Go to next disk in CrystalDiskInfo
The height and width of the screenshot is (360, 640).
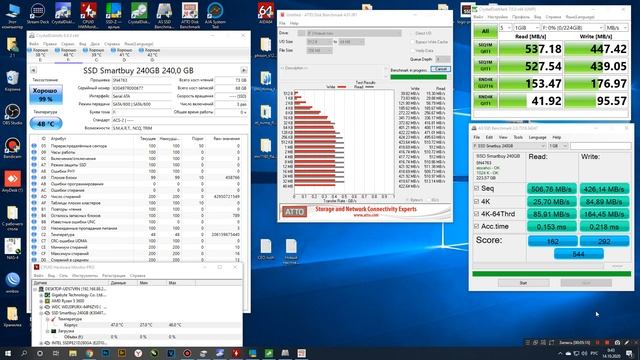click(244, 70)
